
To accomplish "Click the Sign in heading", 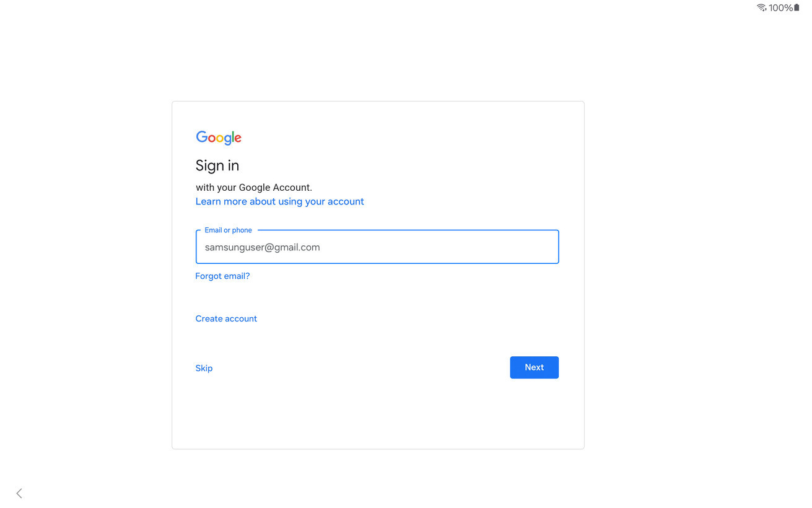I will tap(217, 165).
